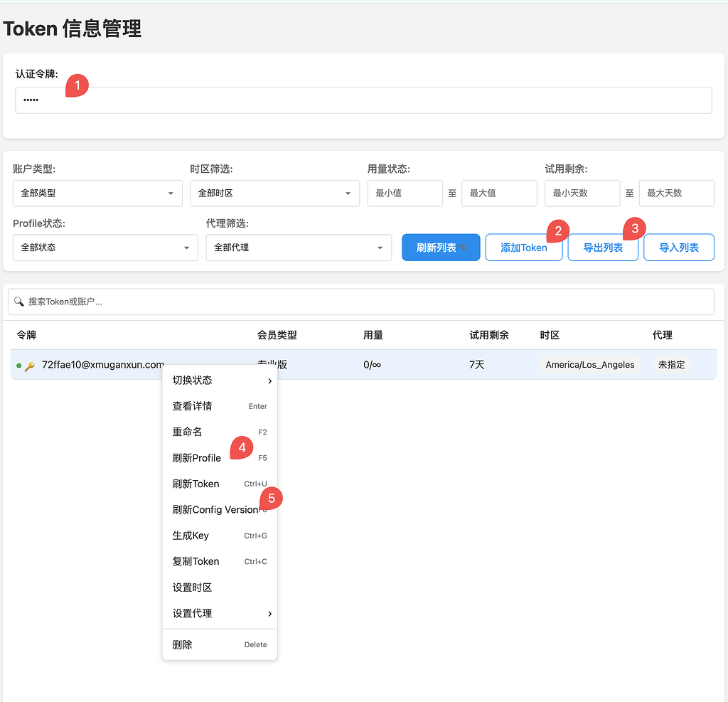
Task: Click the 令牌 column header
Action: click(x=26, y=335)
